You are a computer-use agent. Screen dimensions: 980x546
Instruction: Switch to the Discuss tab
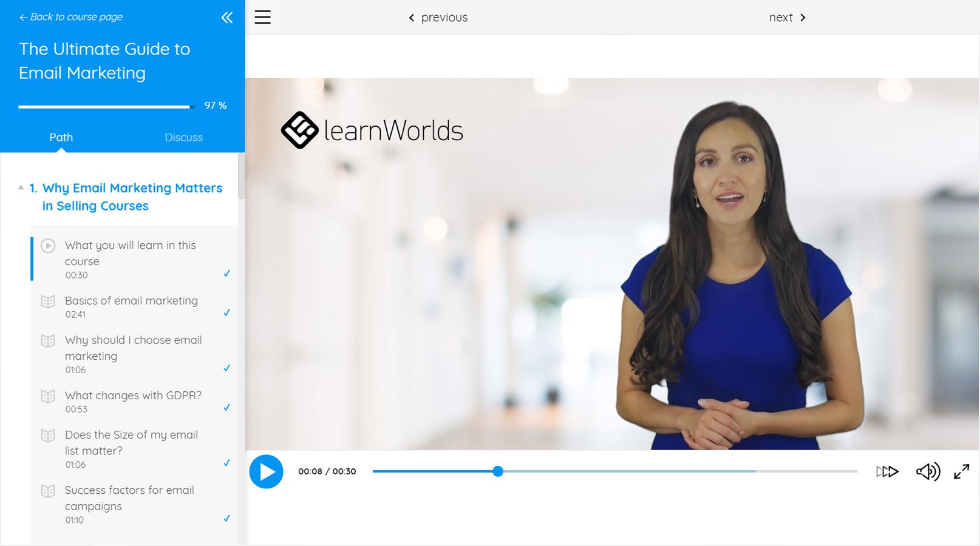(183, 137)
